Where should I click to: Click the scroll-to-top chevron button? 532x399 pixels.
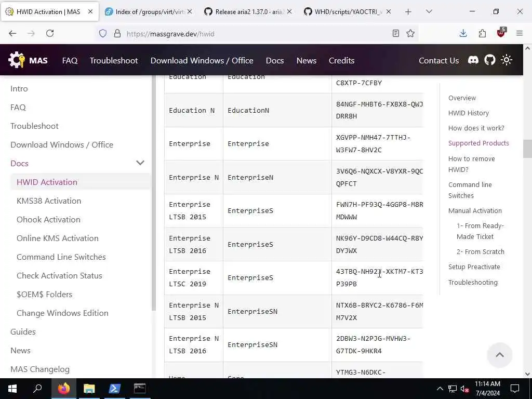tap(499, 355)
